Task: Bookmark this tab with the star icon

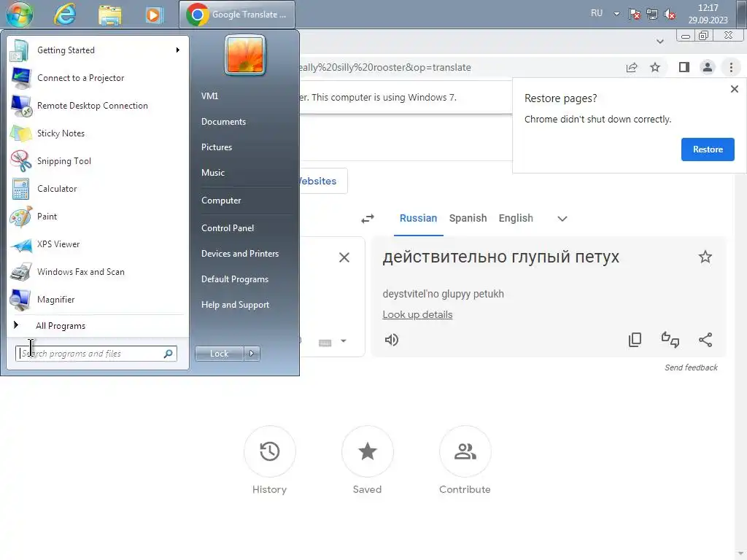Action: coord(655,67)
